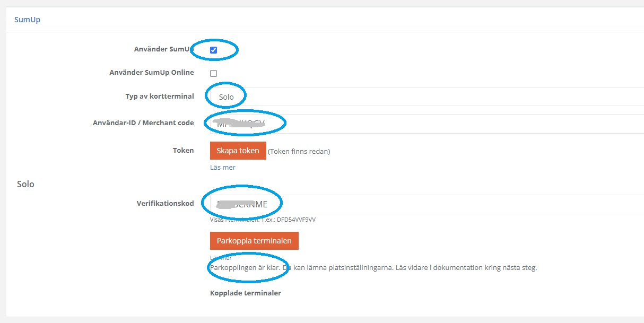
Task: Click the Verifikationskod label
Action: tap(165, 203)
